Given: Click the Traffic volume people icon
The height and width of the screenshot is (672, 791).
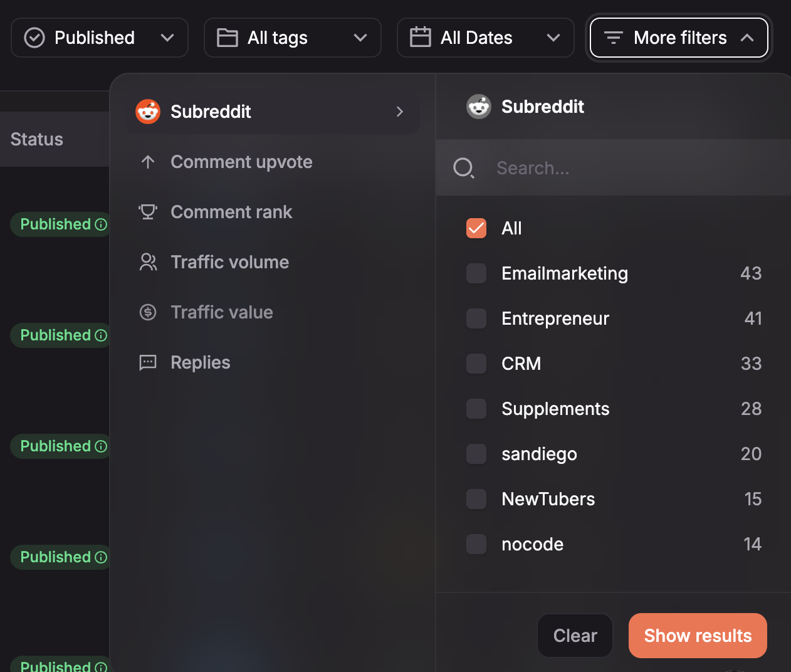Looking at the screenshot, I should pos(148,262).
